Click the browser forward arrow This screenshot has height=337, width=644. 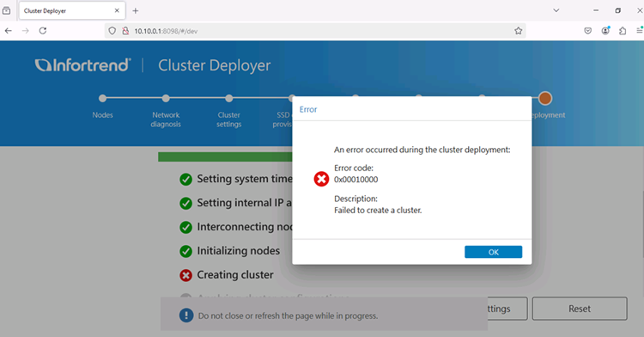click(x=26, y=31)
